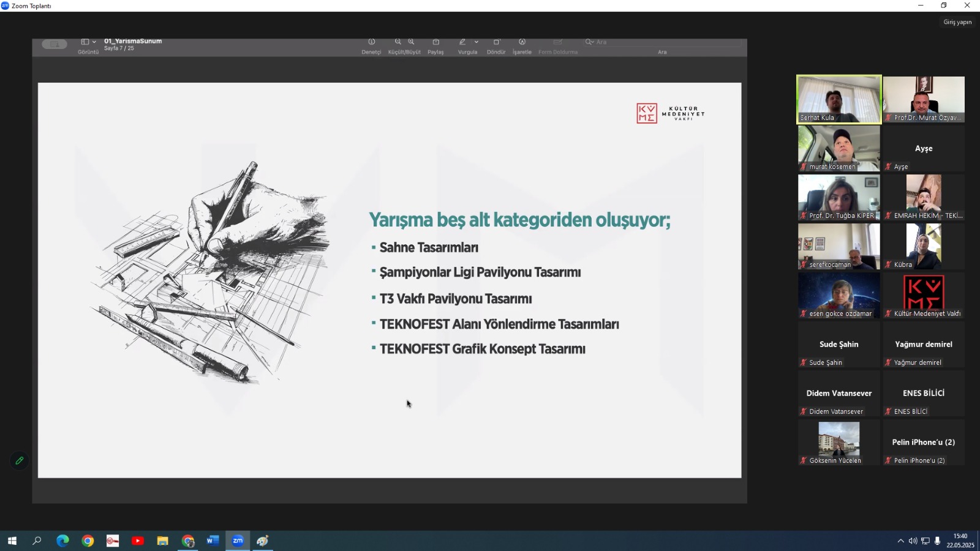Click muted mic icon on ENES BİLİCİ tile
This screenshot has height=551, width=980.
pyautogui.click(x=888, y=411)
